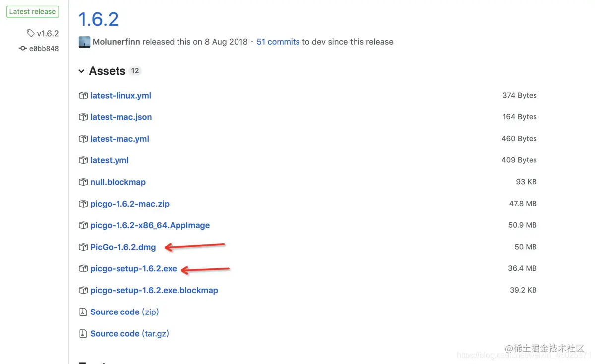
Task: Download latest-mac.json
Action: [121, 117]
